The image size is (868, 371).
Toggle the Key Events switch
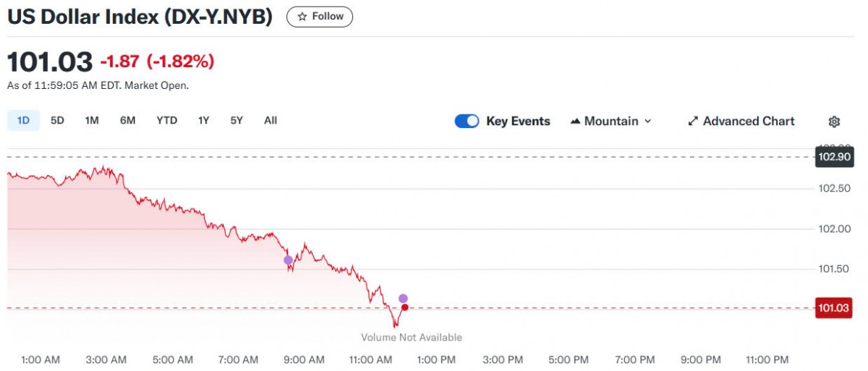[467, 121]
